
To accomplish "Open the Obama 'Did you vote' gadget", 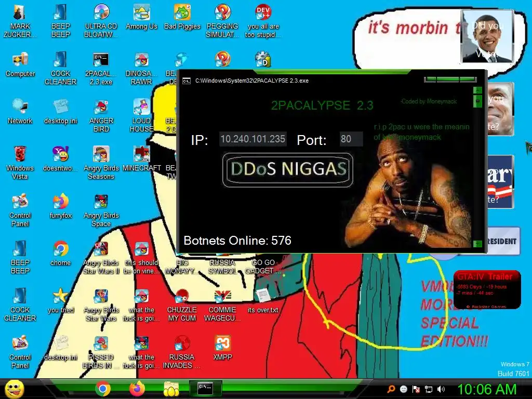I will [487, 36].
